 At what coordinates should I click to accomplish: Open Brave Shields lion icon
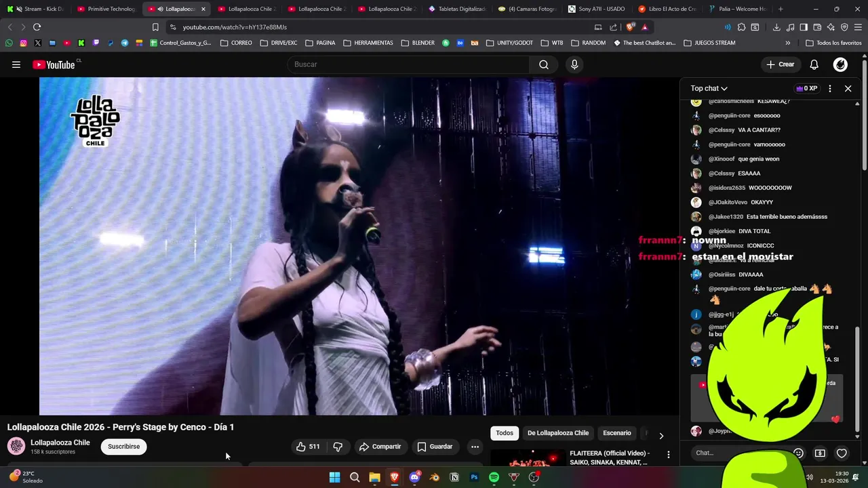pyautogui.click(x=630, y=27)
